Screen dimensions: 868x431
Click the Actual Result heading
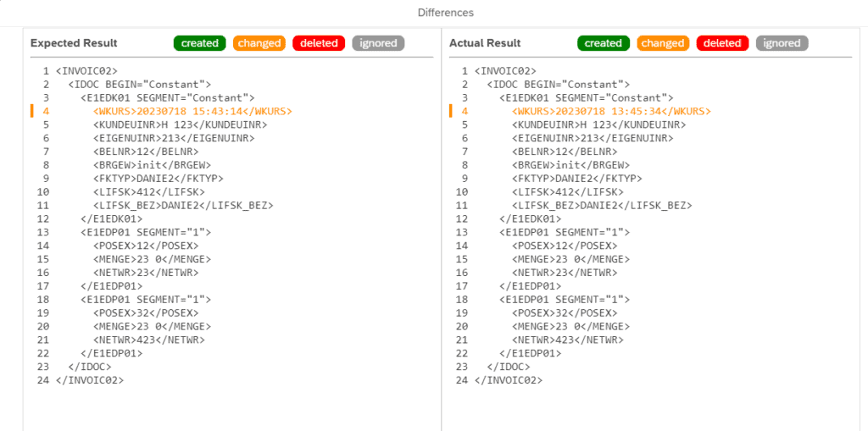tap(485, 43)
